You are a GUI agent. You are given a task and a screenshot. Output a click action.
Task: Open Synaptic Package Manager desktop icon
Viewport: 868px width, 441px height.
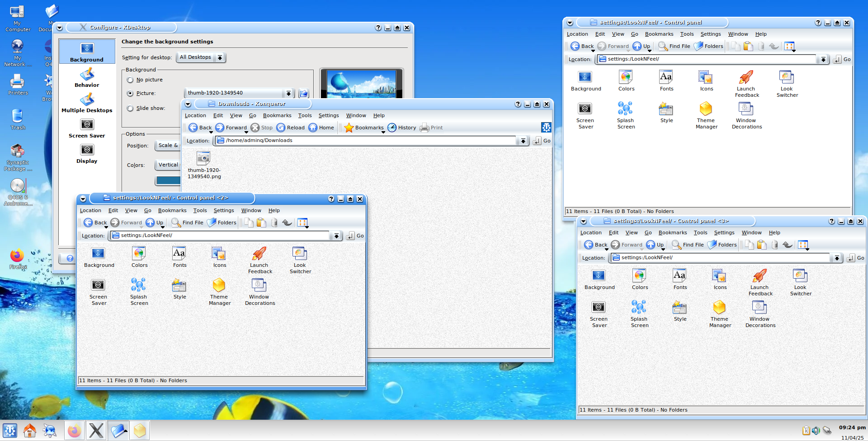[x=18, y=157]
